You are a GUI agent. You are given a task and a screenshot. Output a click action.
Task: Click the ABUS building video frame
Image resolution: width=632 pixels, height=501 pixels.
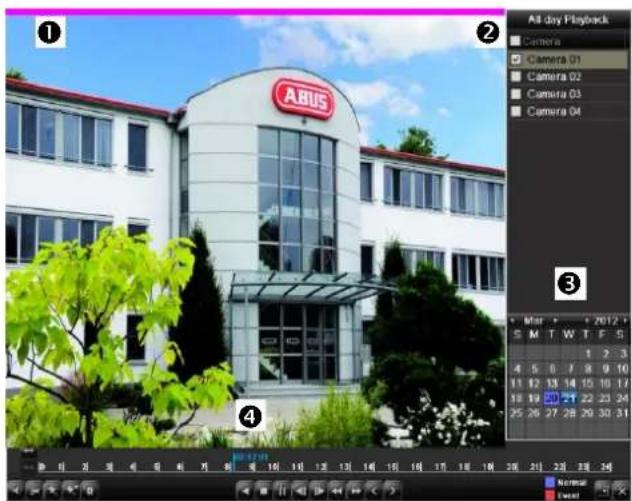256,231
